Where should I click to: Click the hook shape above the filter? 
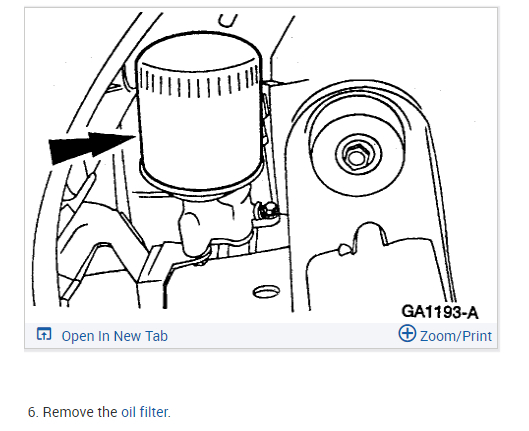(227, 20)
